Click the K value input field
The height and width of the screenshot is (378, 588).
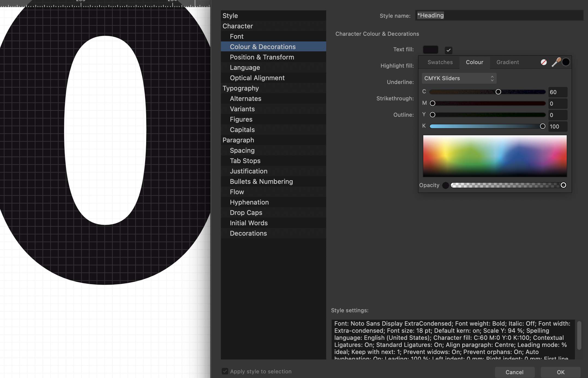[558, 127]
